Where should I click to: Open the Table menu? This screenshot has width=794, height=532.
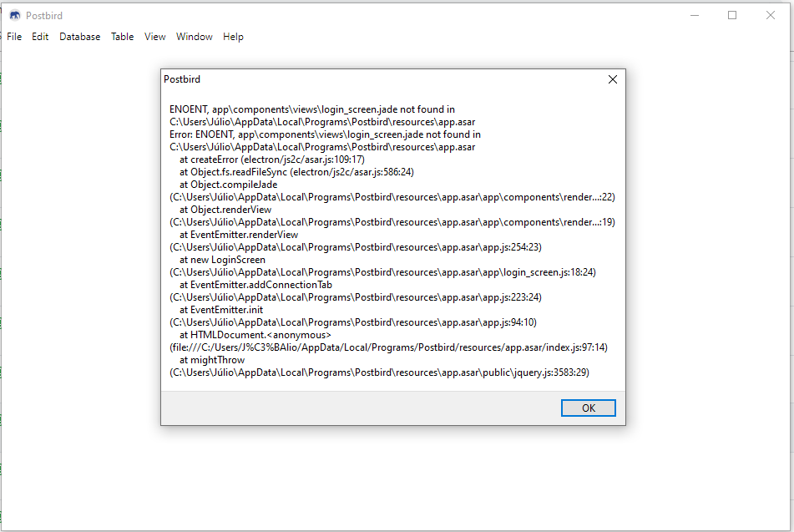tap(122, 37)
